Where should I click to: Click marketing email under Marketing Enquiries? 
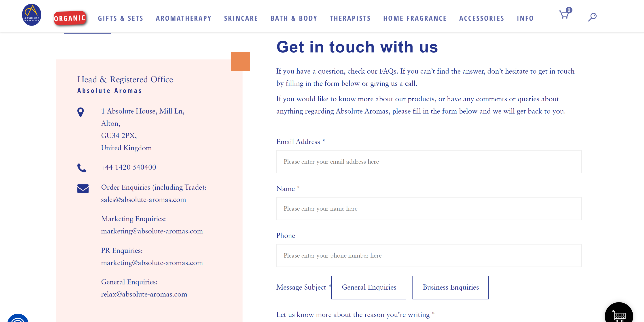click(152, 231)
